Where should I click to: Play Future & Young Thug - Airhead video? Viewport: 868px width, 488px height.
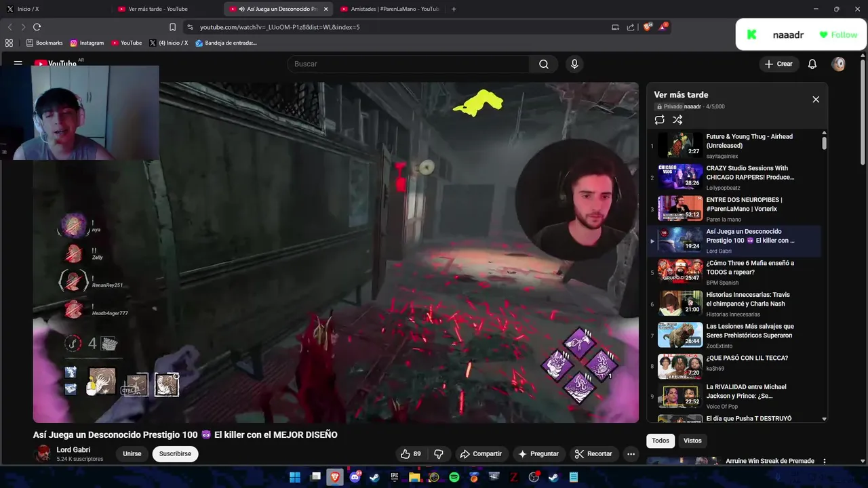736,146
